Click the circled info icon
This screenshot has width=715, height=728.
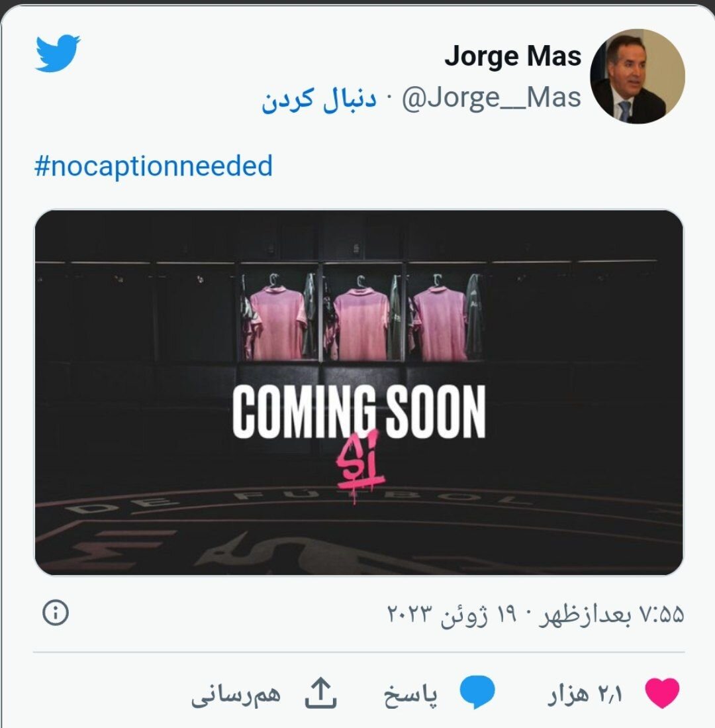pos(56,613)
